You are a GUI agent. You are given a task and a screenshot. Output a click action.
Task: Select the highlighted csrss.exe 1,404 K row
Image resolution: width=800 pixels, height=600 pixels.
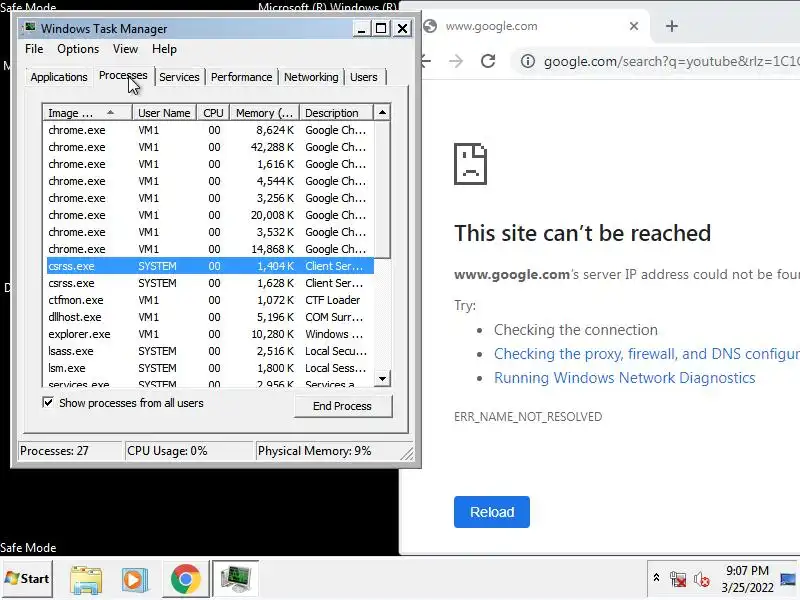point(209,266)
